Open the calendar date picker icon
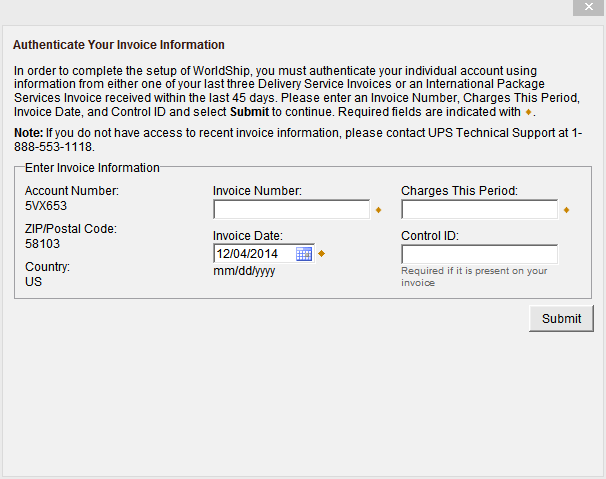606x479 pixels. [x=304, y=254]
